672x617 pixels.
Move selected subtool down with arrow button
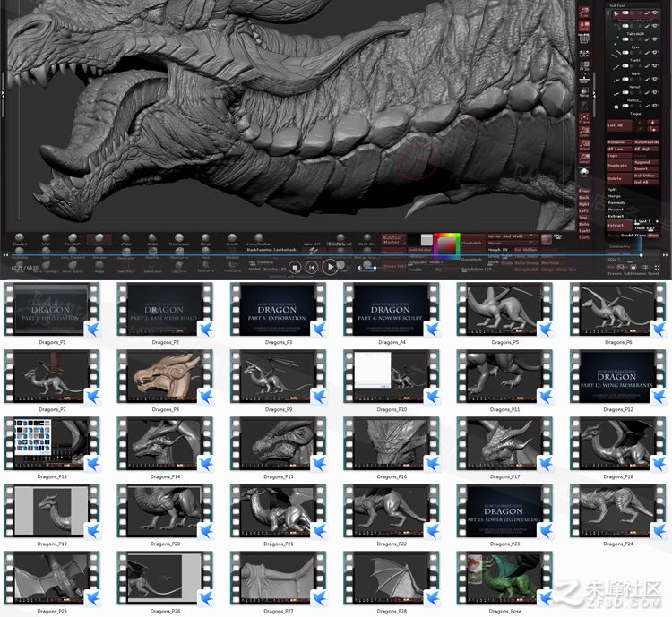pos(653,128)
